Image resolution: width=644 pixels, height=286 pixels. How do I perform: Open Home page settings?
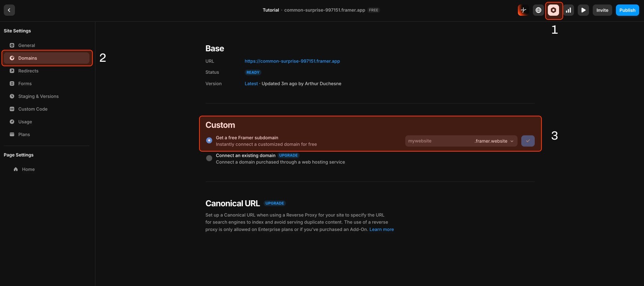(x=47, y=169)
